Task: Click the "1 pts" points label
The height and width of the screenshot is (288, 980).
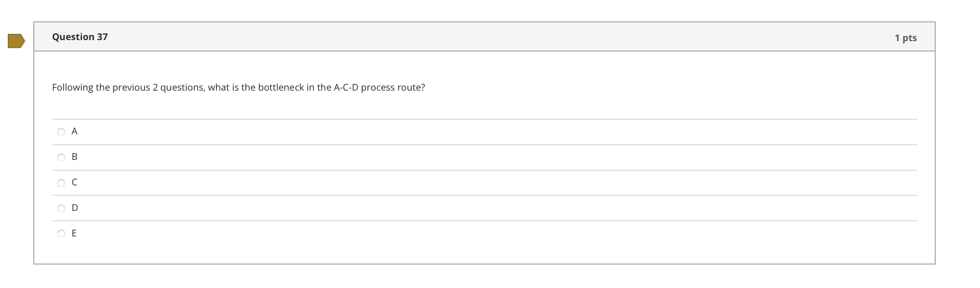Action: pos(906,38)
